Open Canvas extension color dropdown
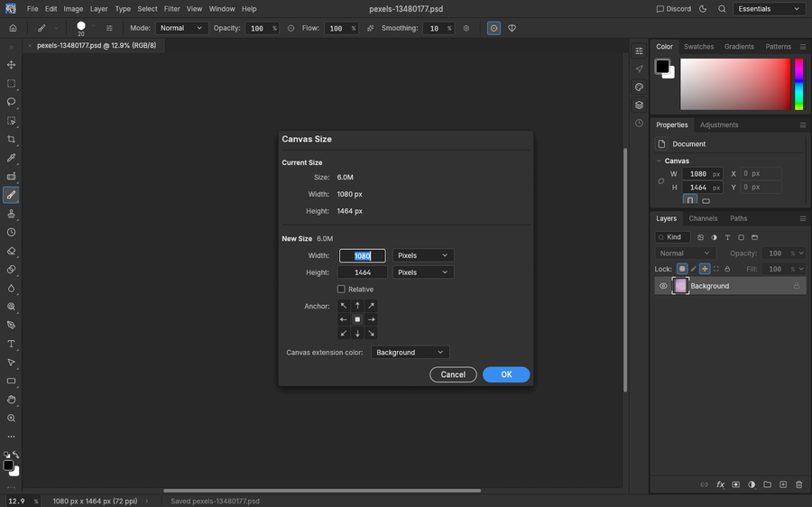Viewport: 812px width, 507px height. tap(411, 353)
